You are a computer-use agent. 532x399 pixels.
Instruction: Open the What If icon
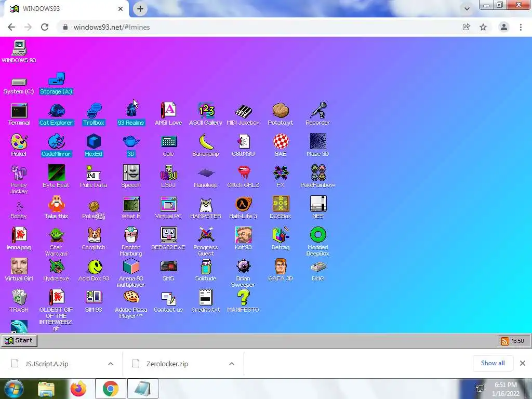(x=131, y=204)
